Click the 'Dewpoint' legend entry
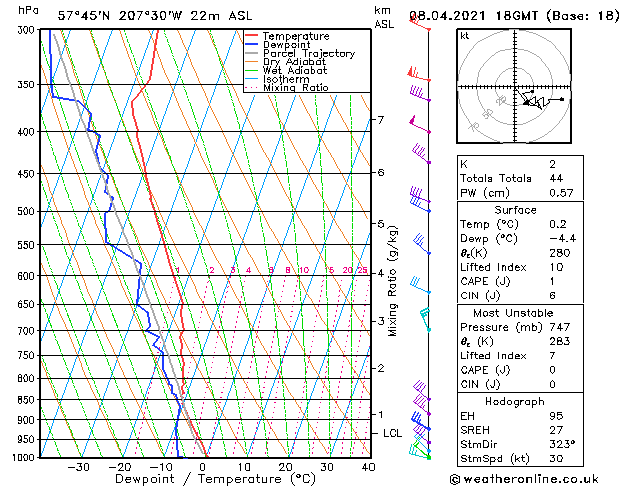The width and height of the screenshot is (629, 486). (286, 45)
